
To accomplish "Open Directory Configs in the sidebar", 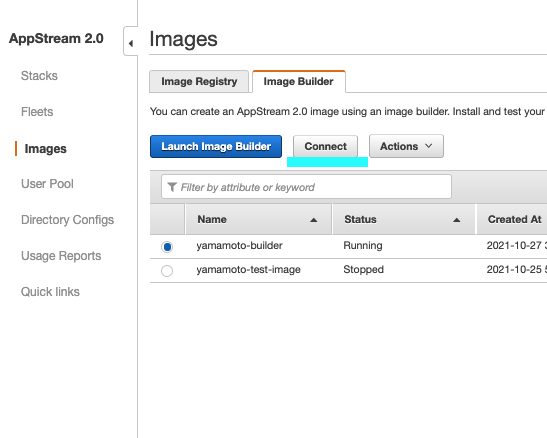I will [67, 220].
